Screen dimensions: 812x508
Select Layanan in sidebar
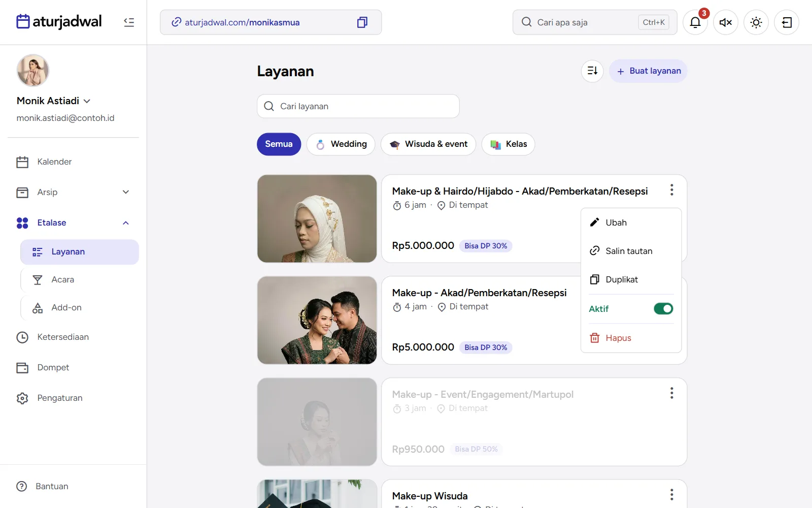[x=80, y=252]
